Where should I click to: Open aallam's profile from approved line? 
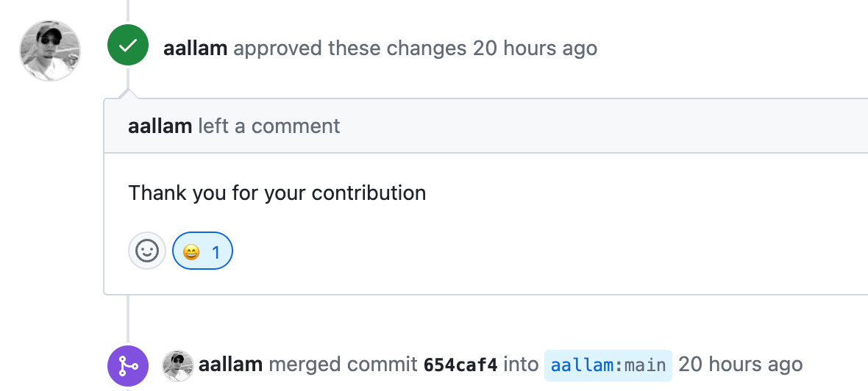196,49
